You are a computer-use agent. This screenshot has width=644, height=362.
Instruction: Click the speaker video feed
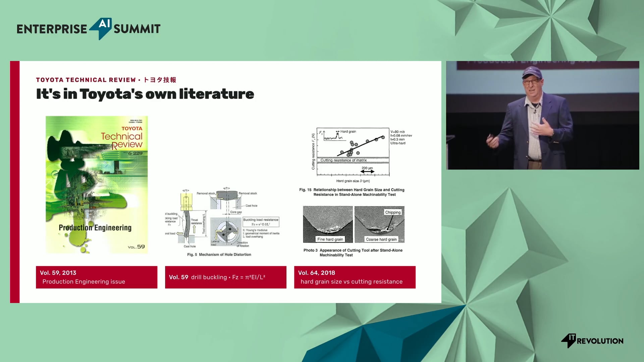coord(542,115)
